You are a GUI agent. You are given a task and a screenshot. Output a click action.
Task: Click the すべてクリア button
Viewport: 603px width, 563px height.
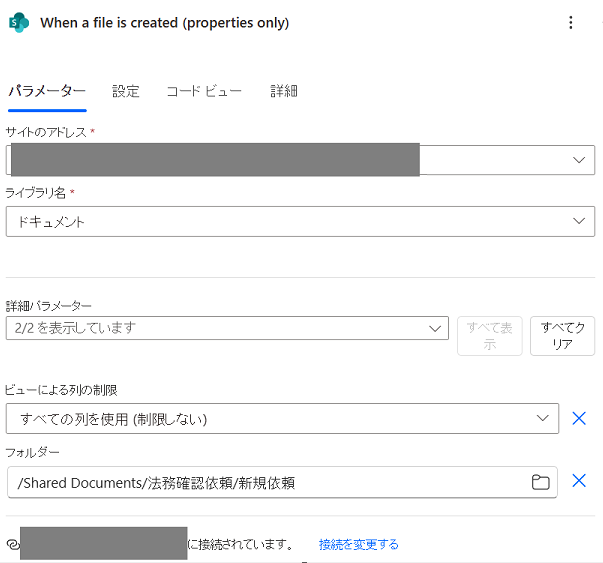click(x=562, y=336)
